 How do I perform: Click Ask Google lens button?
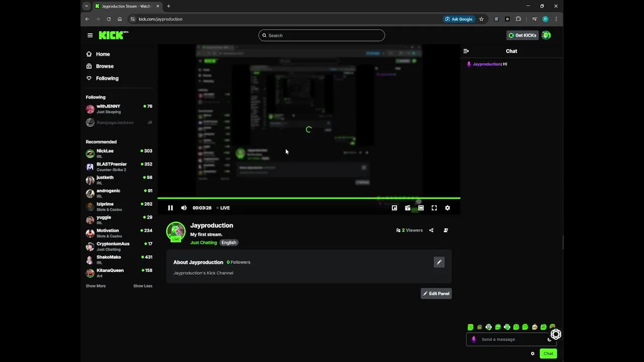coord(459,19)
